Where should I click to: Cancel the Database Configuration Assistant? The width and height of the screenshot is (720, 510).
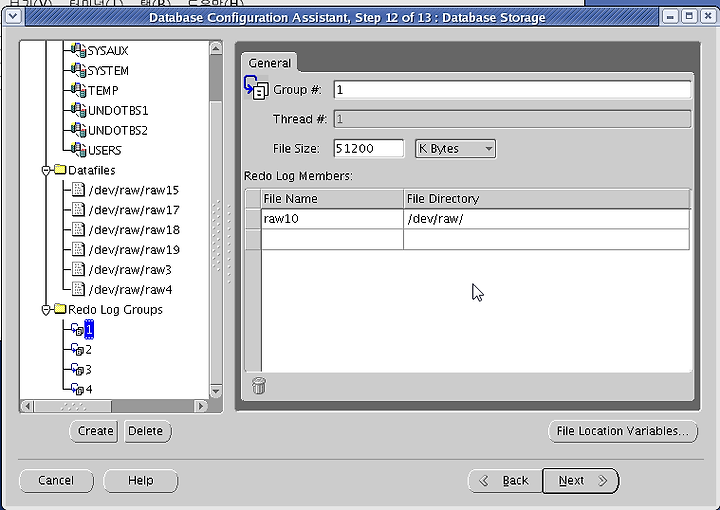[x=56, y=481]
